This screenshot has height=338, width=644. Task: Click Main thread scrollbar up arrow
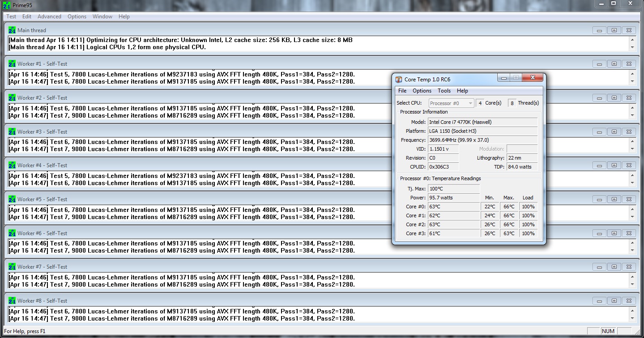[x=632, y=40]
